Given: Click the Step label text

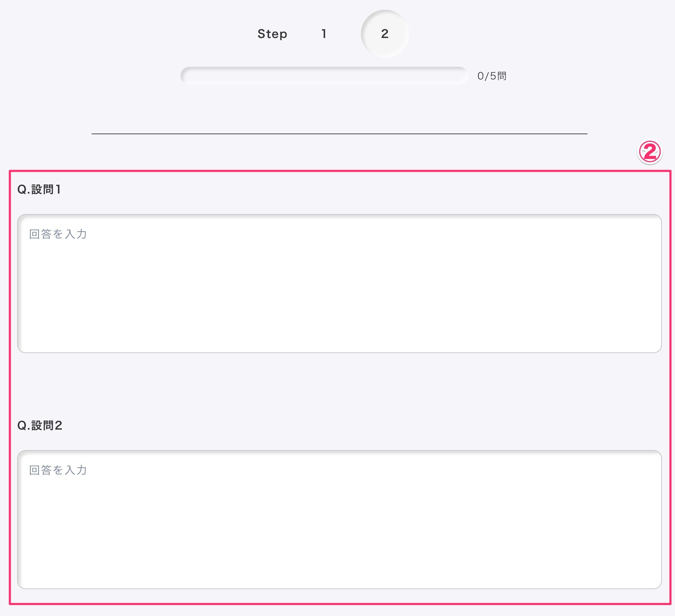Looking at the screenshot, I should [x=272, y=34].
